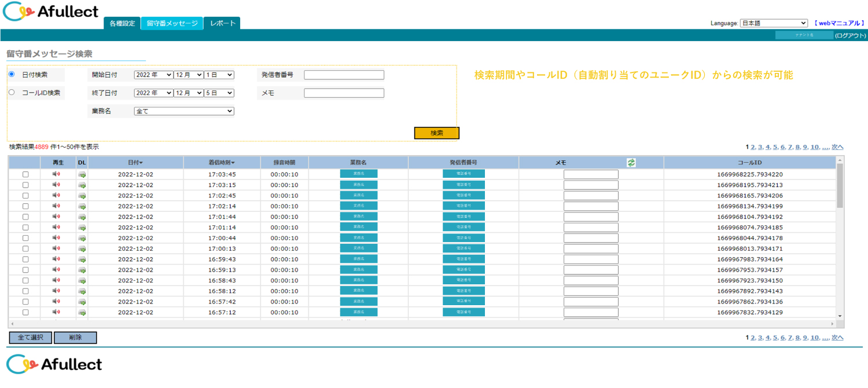This screenshot has width=868, height=388.
Task: Sort by the 日付 column header
Action: tap(135, 163)
